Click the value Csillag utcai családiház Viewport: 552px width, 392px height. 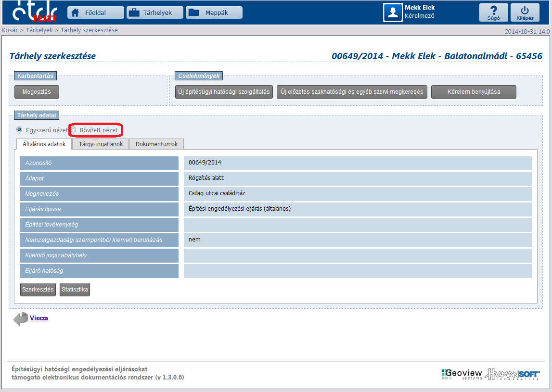point(217,193)
